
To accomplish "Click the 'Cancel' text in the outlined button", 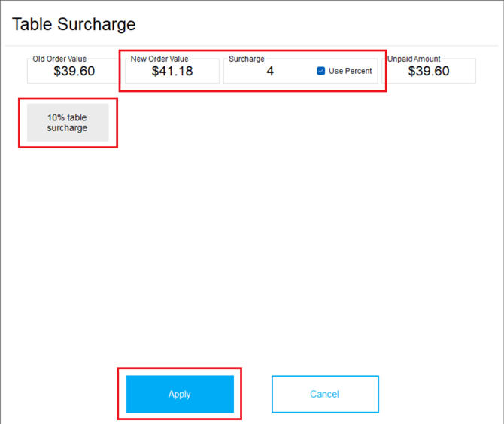I will [325, 394].
